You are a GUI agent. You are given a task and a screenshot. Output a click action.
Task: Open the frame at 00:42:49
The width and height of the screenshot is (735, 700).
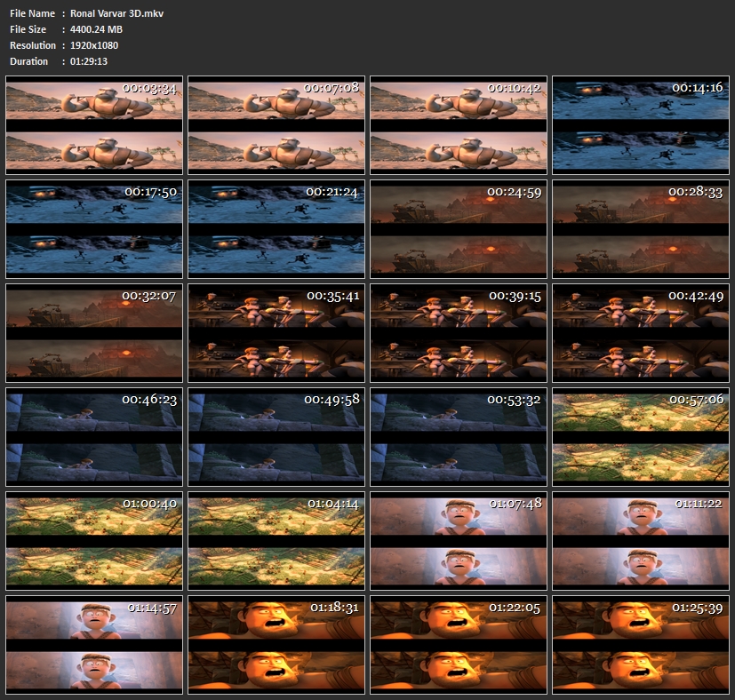[x=641, y=333]
